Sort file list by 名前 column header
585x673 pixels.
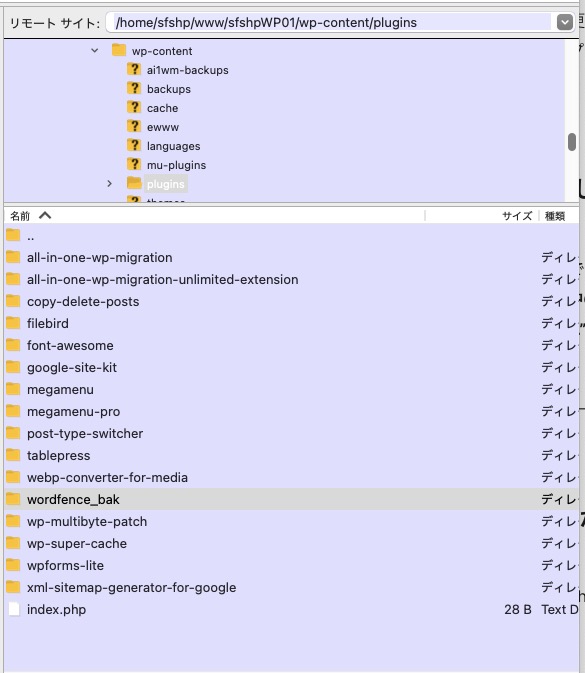(20, 215)
